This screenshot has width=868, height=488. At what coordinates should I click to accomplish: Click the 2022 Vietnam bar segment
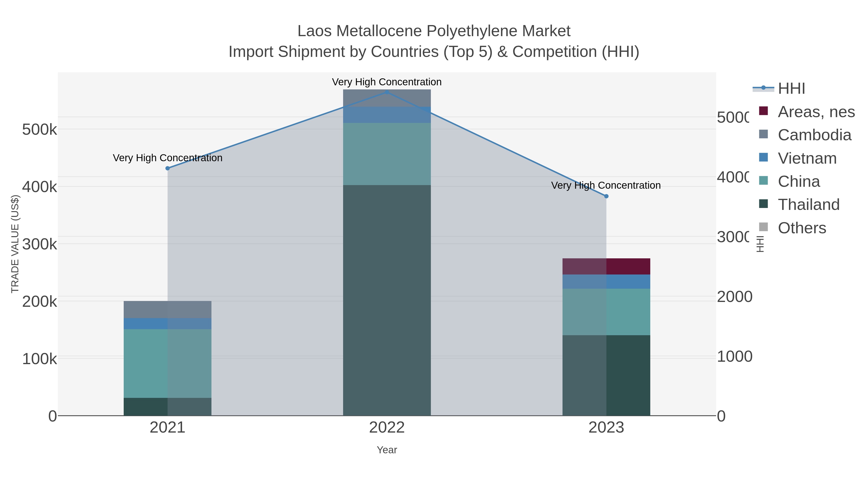[x=387, y=115]
